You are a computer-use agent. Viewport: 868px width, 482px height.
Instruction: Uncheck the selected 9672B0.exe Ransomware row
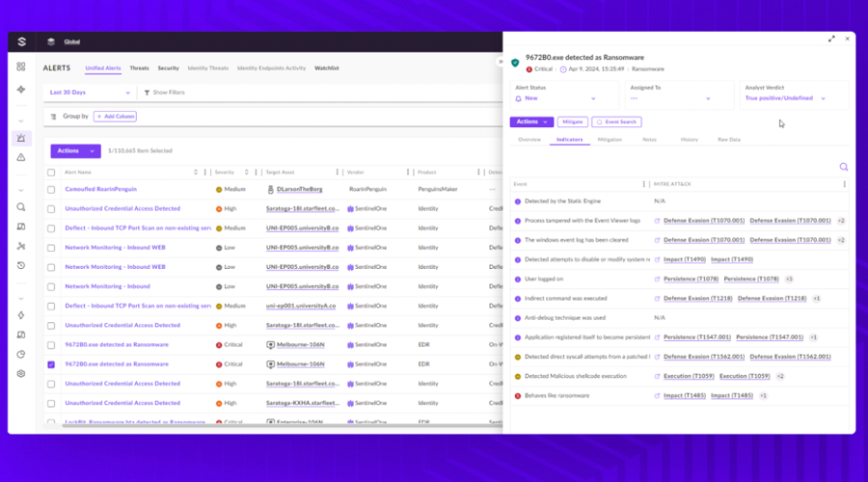(51, 364)
